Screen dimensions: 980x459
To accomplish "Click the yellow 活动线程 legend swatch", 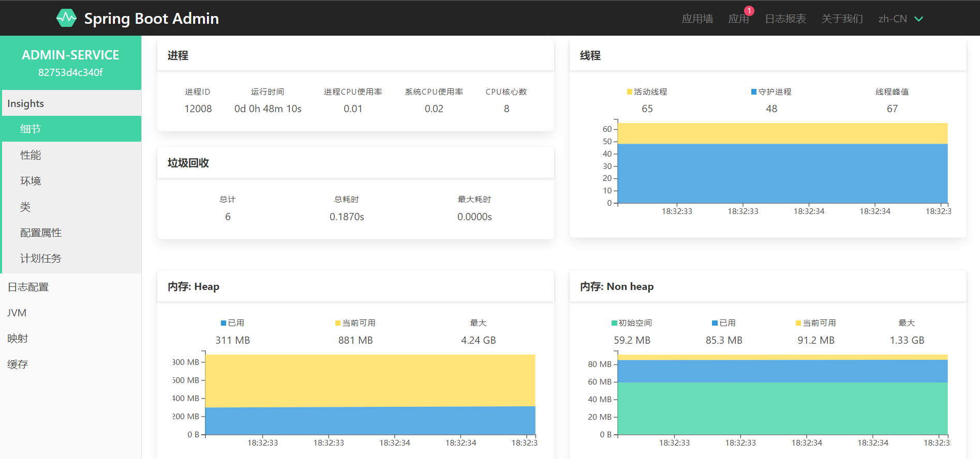I will (x=630, y=92).
